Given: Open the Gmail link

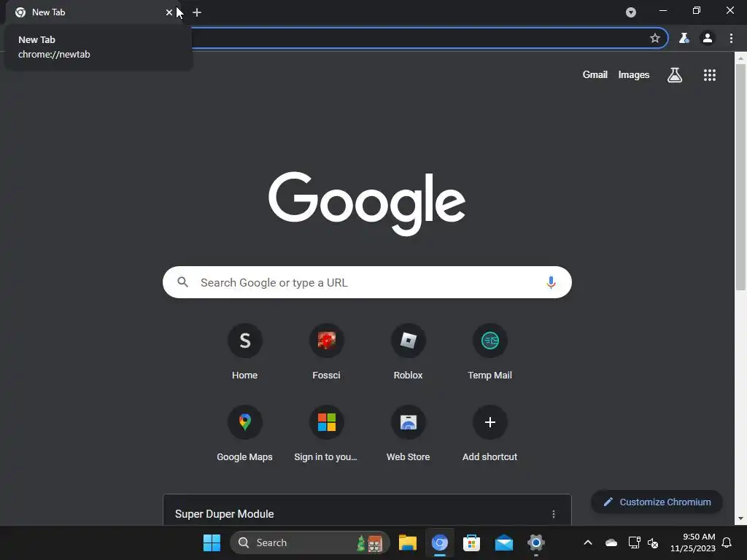Looking at the screenshot, I should pos(595,75).
